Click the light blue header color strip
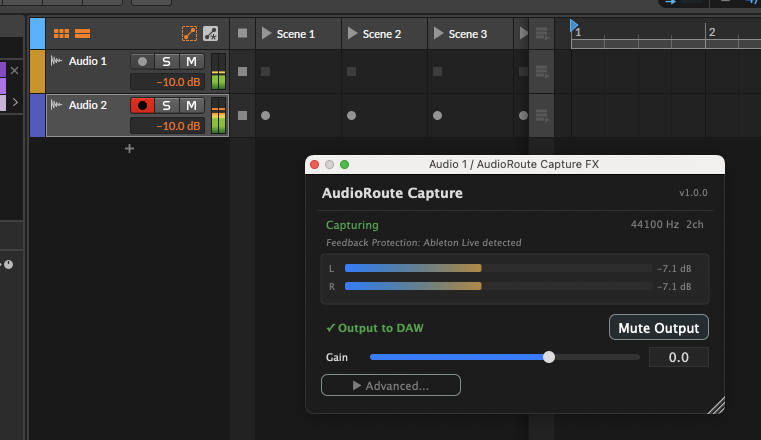 (x=37, y=33)
